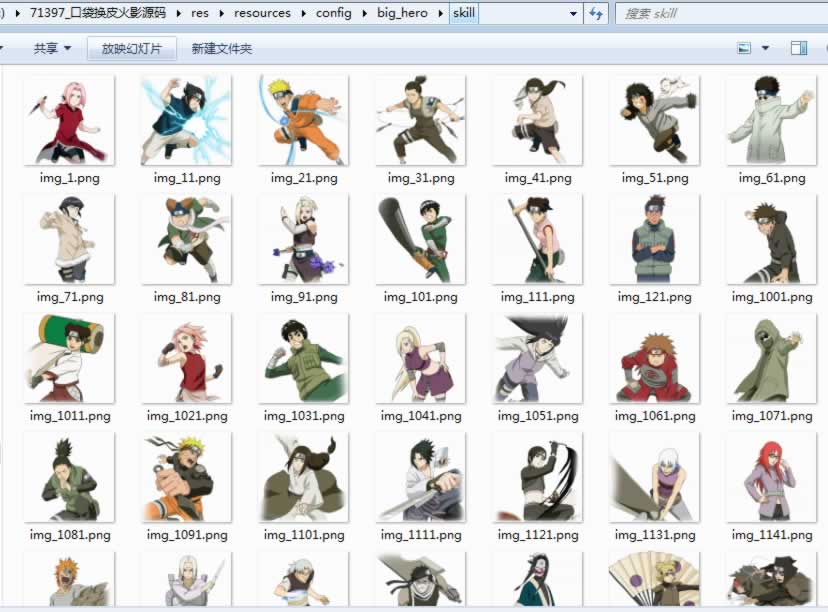Select the img_1061.png thumbnail

654,358
